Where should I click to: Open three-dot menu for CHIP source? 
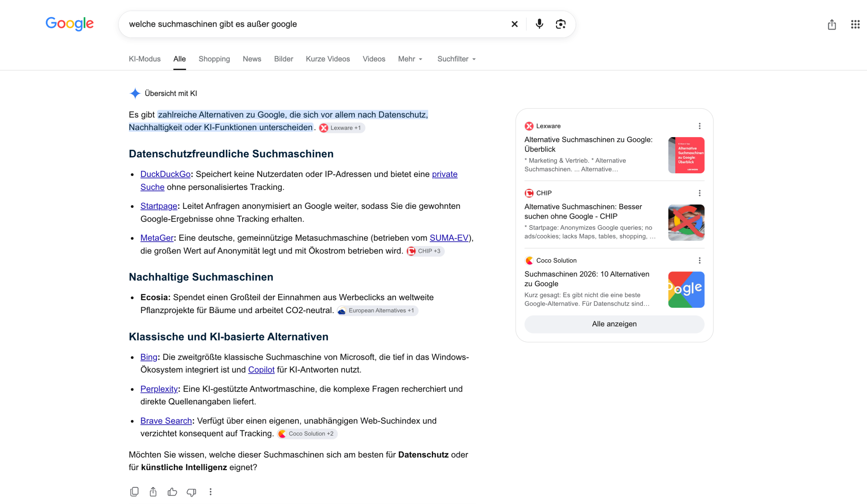[699, 193]
